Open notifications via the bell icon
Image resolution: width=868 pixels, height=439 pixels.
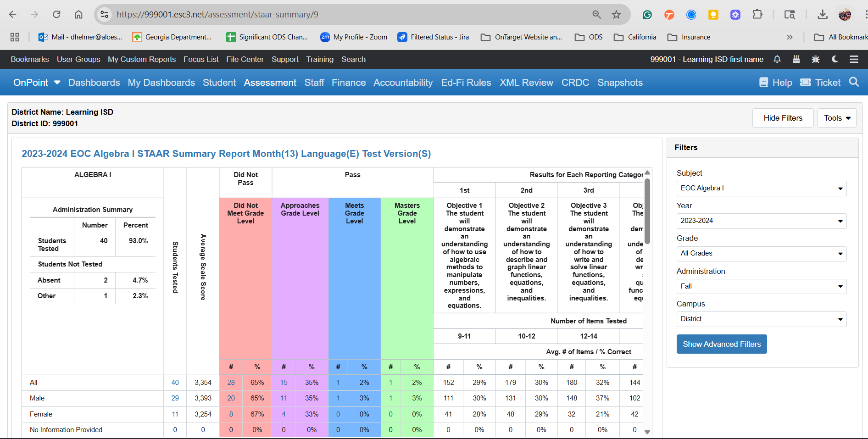tap(777, 59)
